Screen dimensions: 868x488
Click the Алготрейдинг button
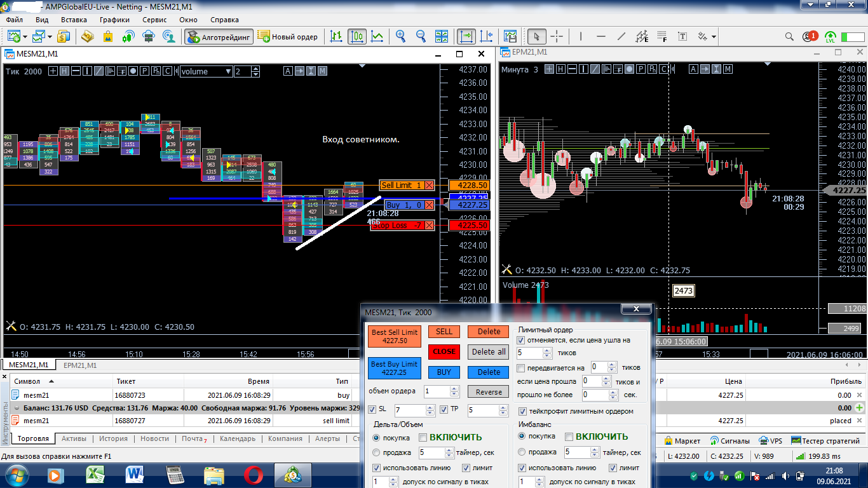219,37
